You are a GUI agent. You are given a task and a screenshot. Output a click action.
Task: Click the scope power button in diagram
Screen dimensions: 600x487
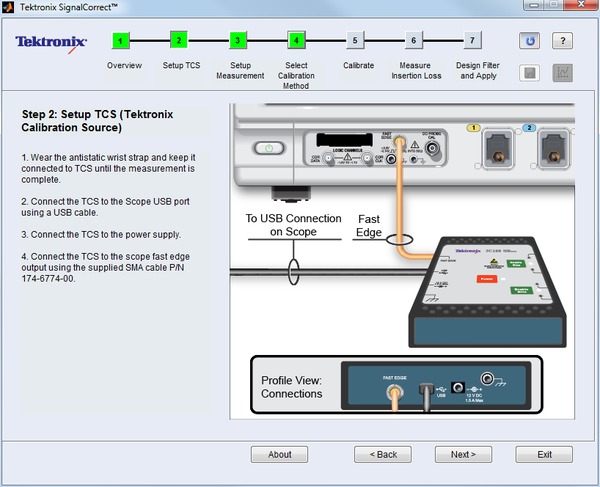269,148
